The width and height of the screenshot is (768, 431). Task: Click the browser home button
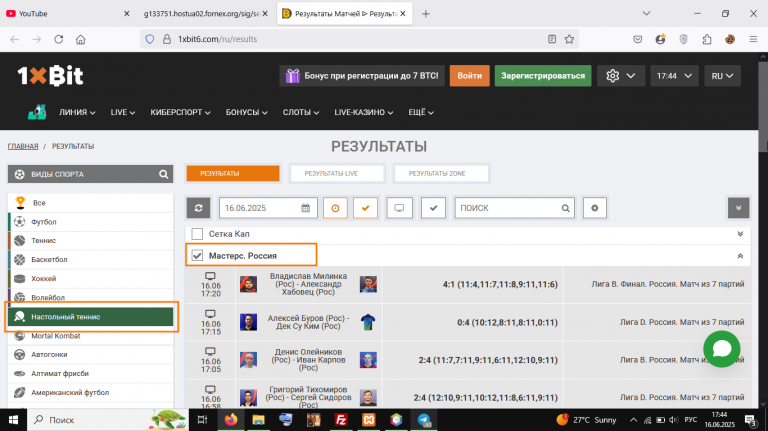coord(81,39)
